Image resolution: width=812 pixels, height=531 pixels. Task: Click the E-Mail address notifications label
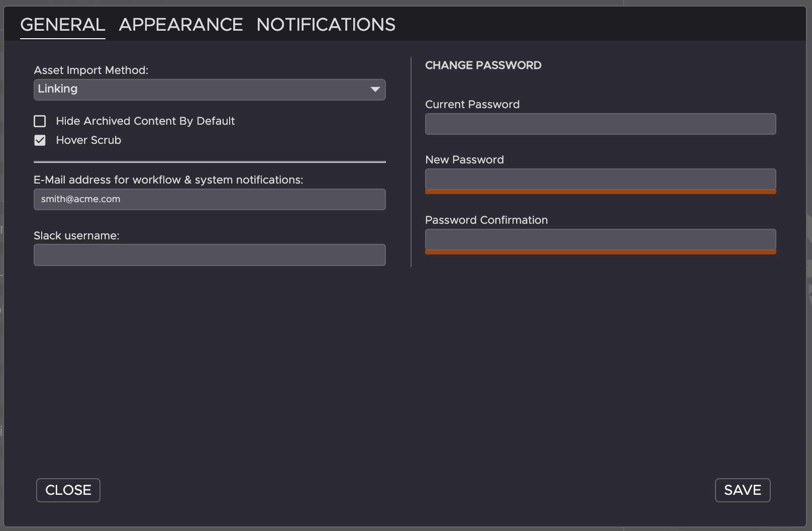click(168, 180)
